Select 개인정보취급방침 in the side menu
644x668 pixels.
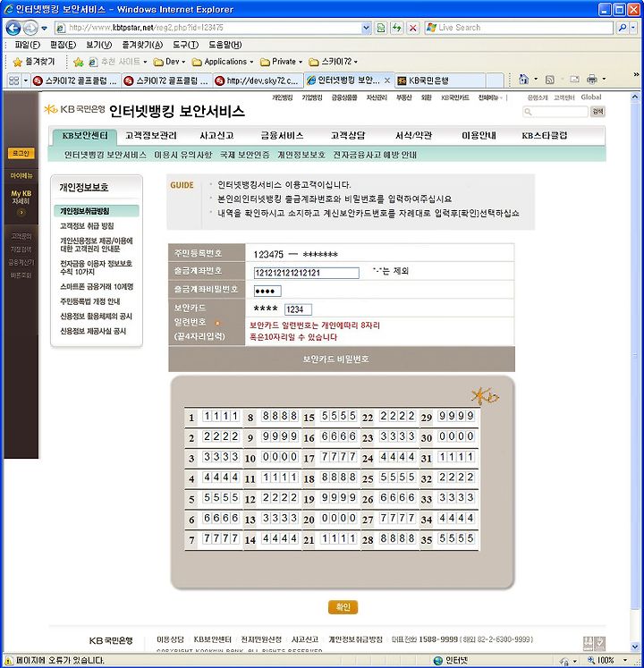(x=97, y=211)
